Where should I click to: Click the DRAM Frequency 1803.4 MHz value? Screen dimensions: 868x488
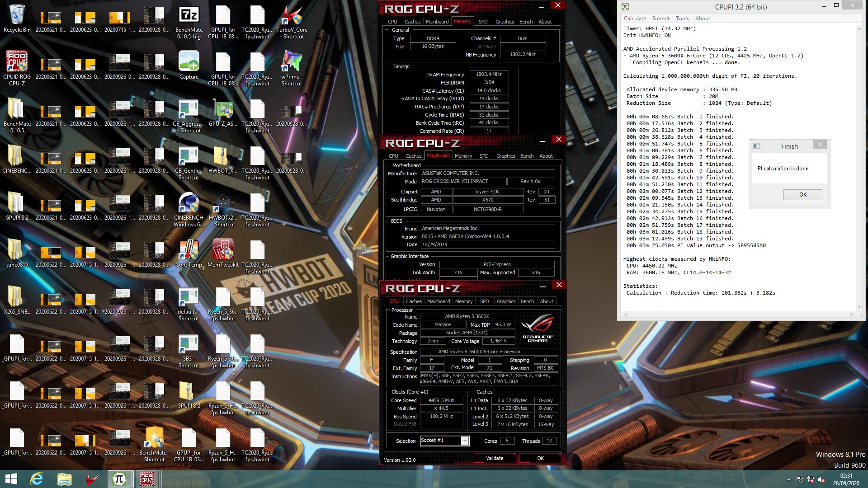point(489,74)
